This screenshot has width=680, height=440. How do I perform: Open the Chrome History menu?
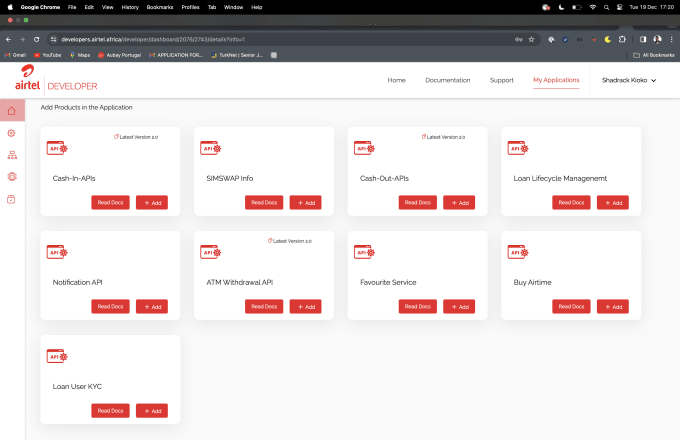point(130,7)
